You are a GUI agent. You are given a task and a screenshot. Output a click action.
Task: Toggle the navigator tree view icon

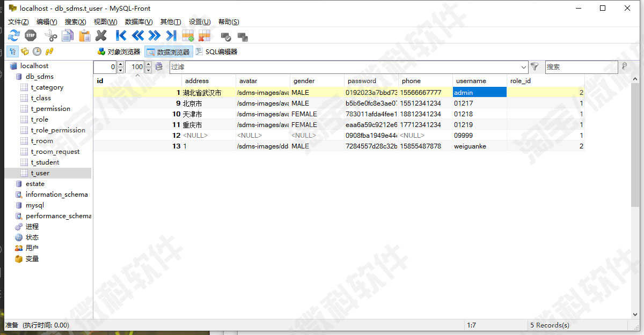point(12,51)
